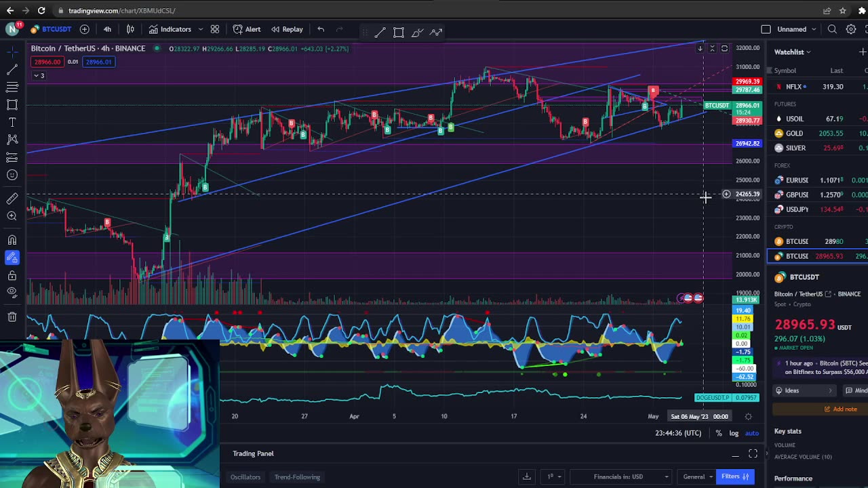
Task: Switch to Oscillators tab
Action: point(245,477)
